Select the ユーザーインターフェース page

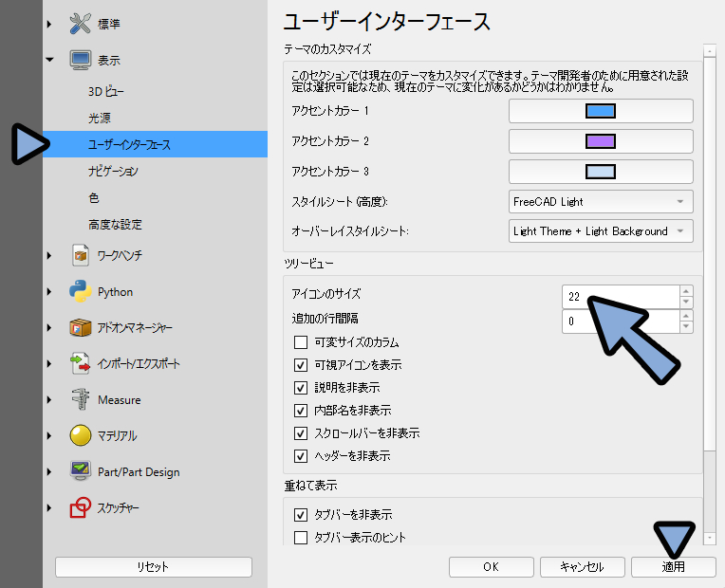(155, 144)
